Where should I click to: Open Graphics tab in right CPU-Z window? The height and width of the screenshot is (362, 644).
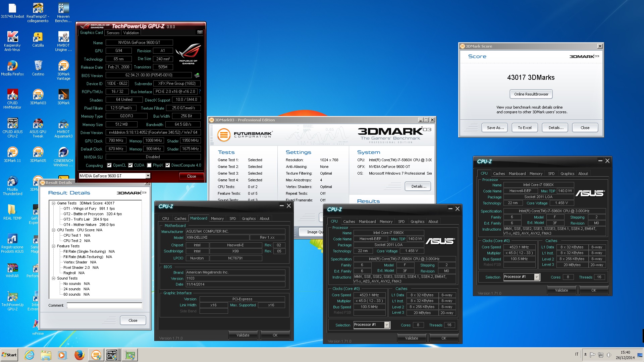click(567, 174)
